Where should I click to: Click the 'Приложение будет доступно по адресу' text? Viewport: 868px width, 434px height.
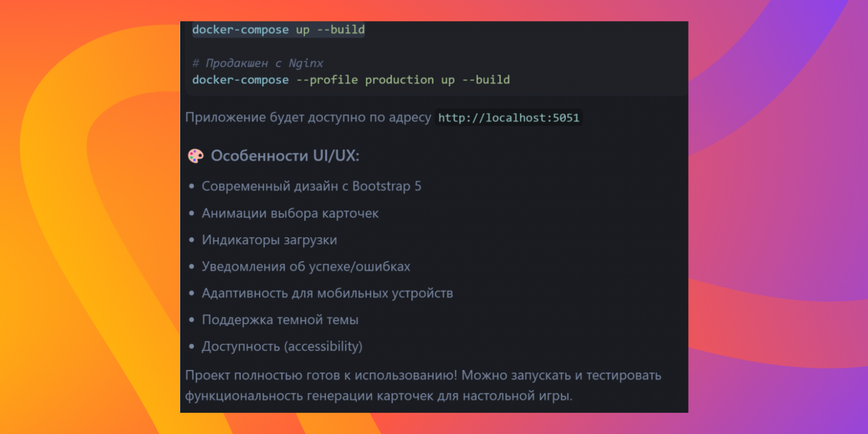tap(308, 118)
